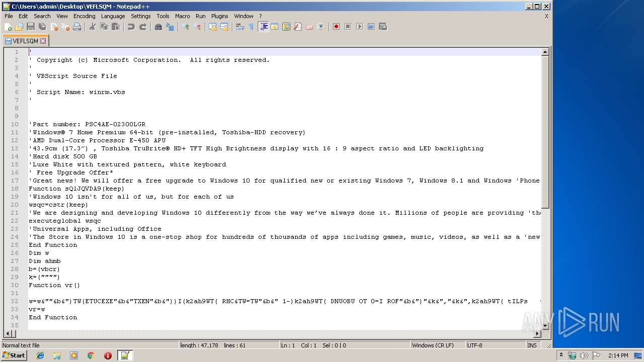Click the volume icon in system tray
Image resolution: width=644 pixels, height=362 pixels.
(584, 355)
